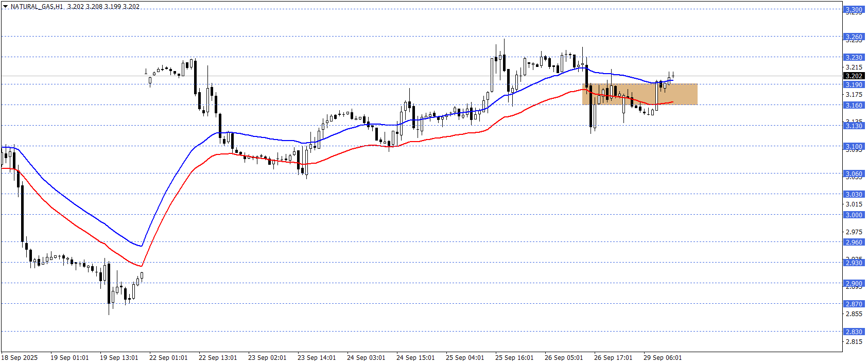Click the 3.060 price level tag
Screen dimensions: 868x364
854,174
